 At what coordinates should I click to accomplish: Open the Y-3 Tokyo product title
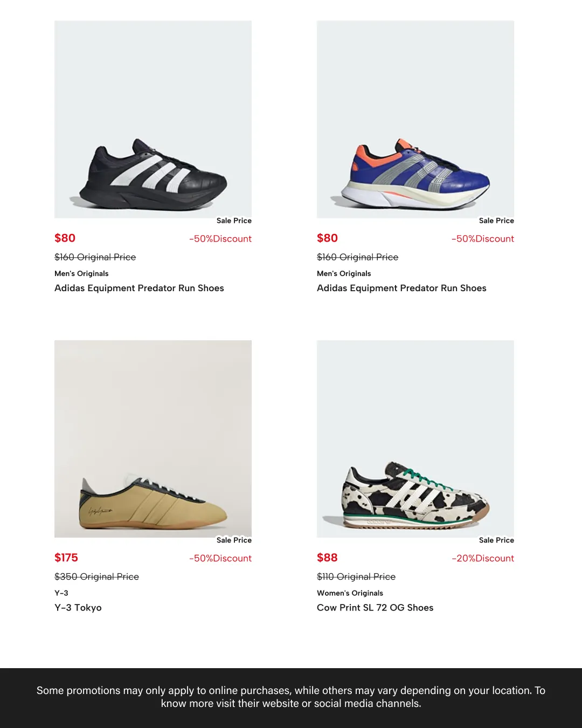(78, 608)
